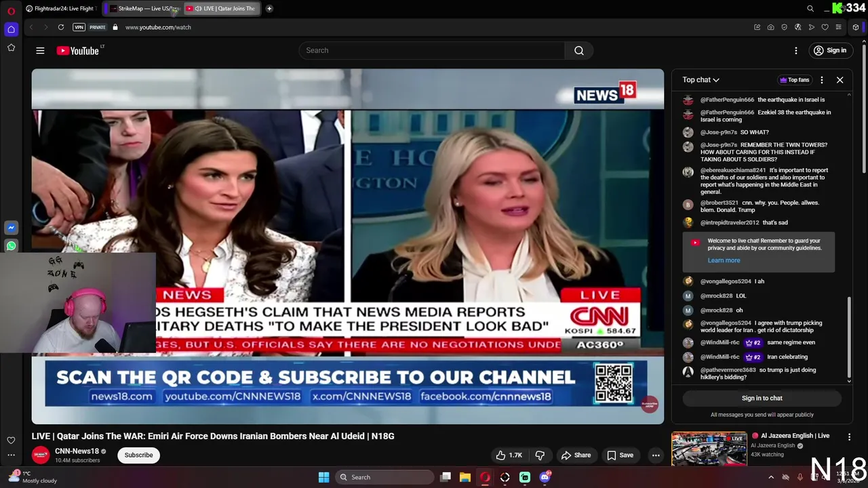Open CNN-News18 channel name link
The height and width of the screenshot is (488, 868).
(77, 451)
